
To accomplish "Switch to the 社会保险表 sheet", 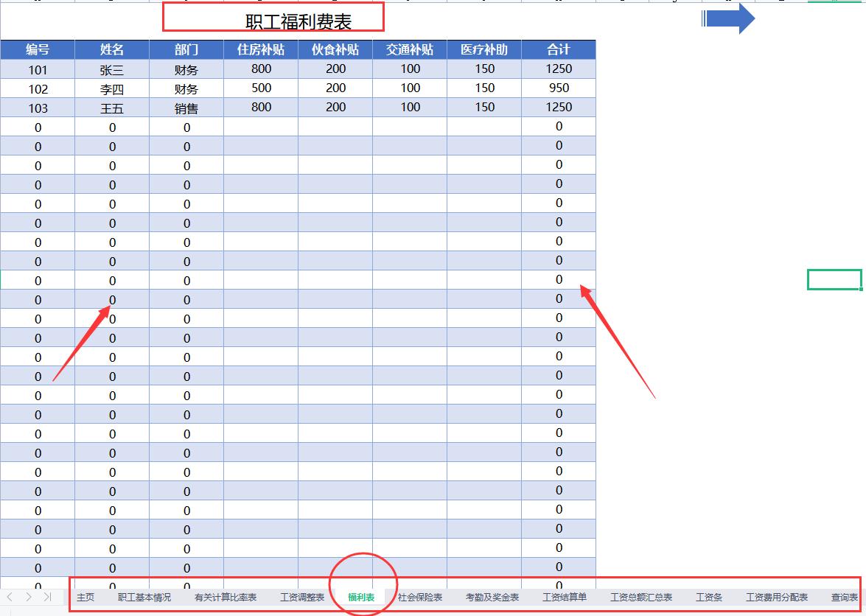I will point(419,598).
